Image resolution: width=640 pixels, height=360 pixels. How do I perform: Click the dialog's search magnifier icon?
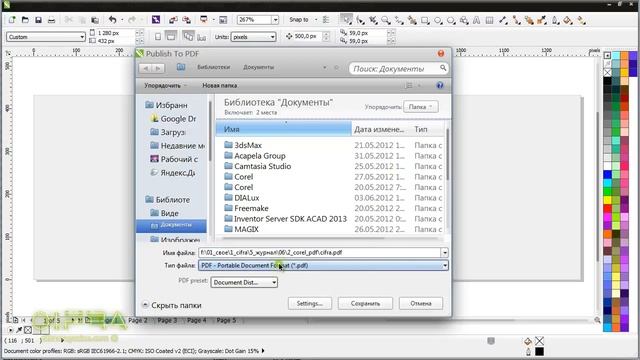point(443,68)
